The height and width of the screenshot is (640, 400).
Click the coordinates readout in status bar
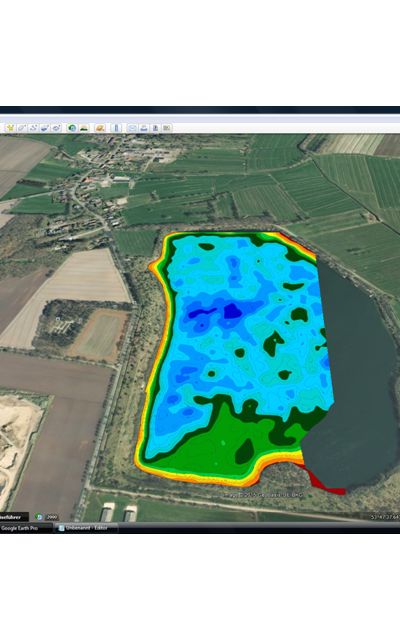click(x=385, y=517)
